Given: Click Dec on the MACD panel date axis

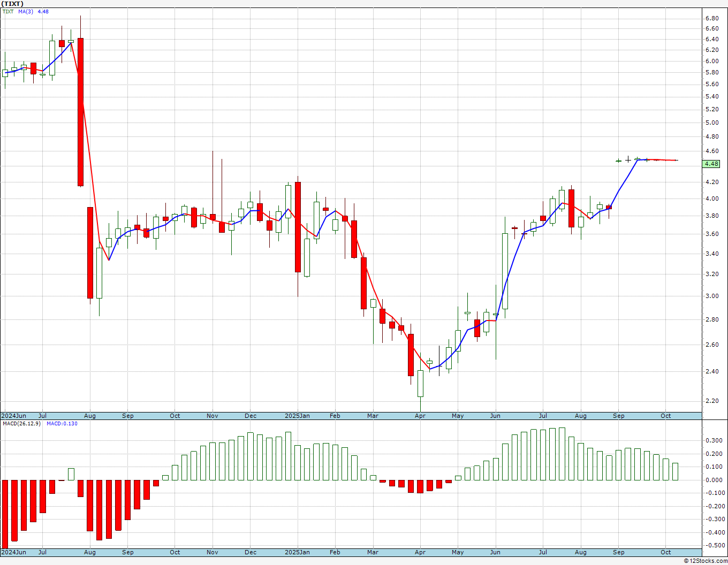Looking at the screenshot, I should [251, 552].
